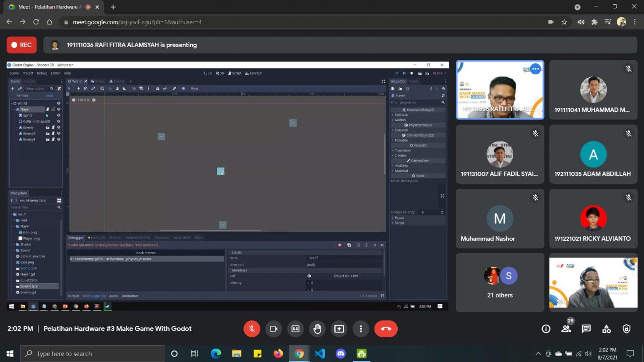Leave the call with red button
The height and width of the screenshot is (362, 644).
pos(386,329)
